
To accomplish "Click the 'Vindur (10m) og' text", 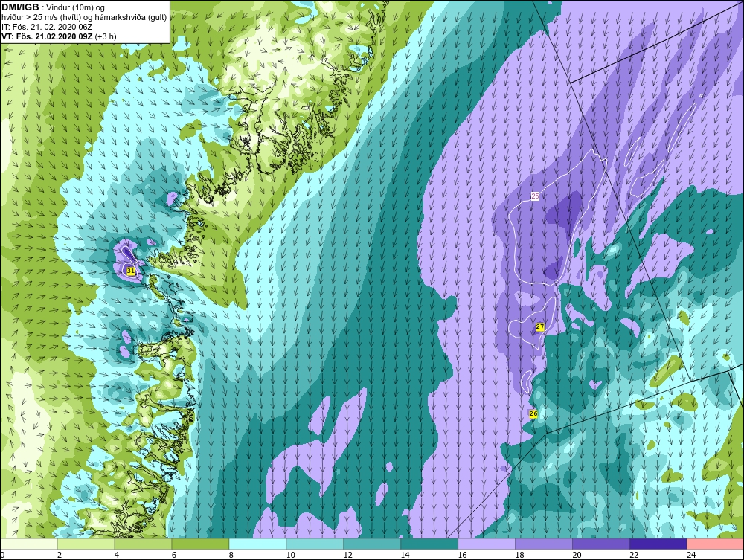I will coord(75,8).
